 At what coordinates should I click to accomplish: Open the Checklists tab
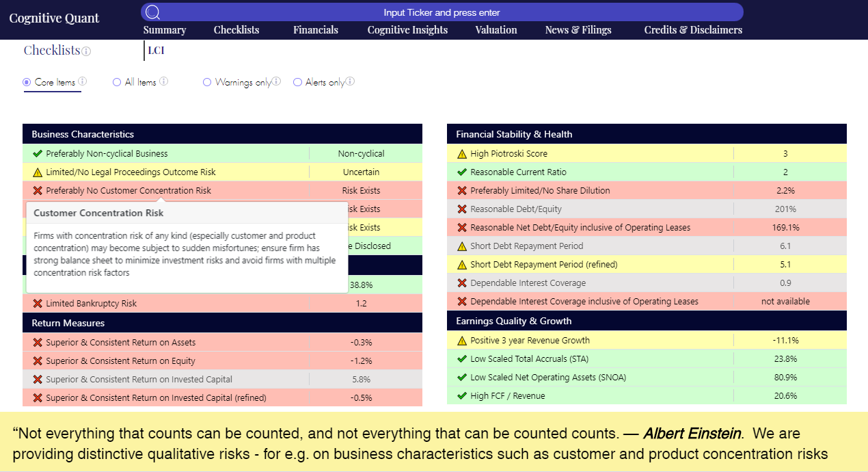pyautogui.click(x=236, y=30)
